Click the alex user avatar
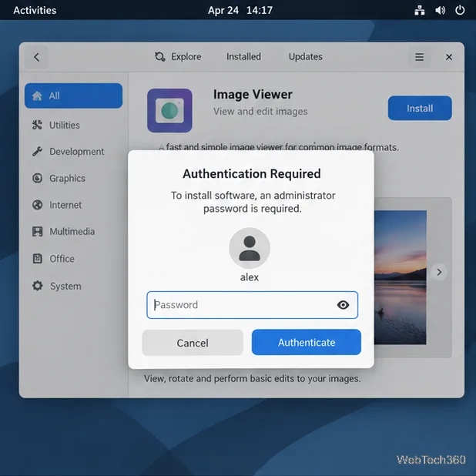The width and height of the screenshot is (476, 476). (x=250, y=248)
